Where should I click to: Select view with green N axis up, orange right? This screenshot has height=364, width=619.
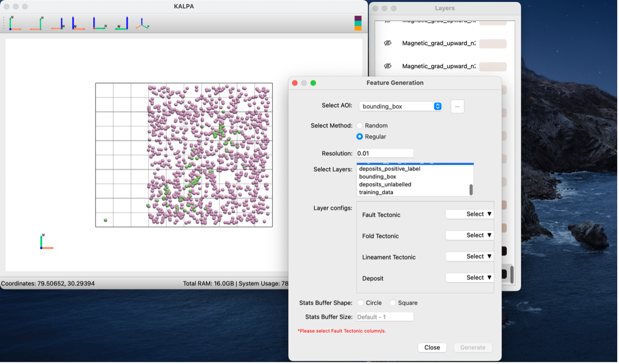click(15, 23)
